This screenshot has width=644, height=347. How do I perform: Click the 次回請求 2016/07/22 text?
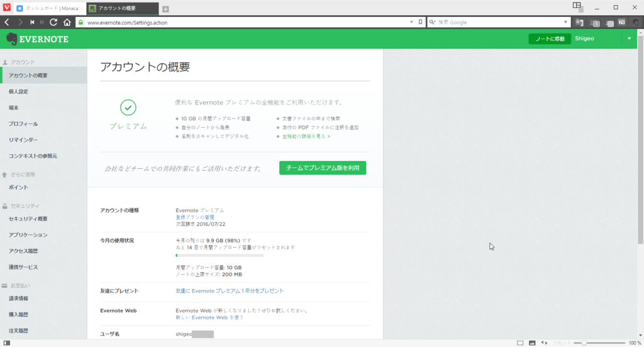pos(201,224)
